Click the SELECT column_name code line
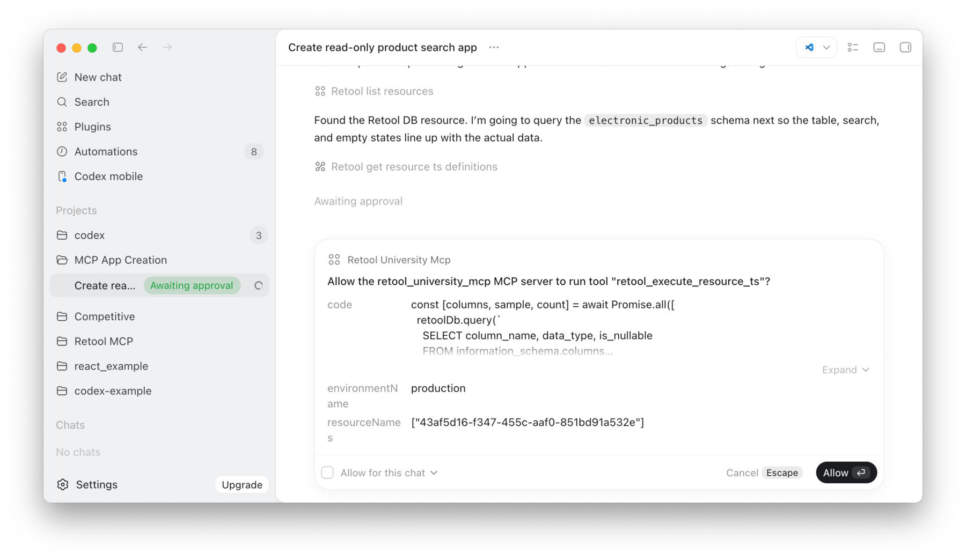The image size is (966, 560). (x=537, y=336)
